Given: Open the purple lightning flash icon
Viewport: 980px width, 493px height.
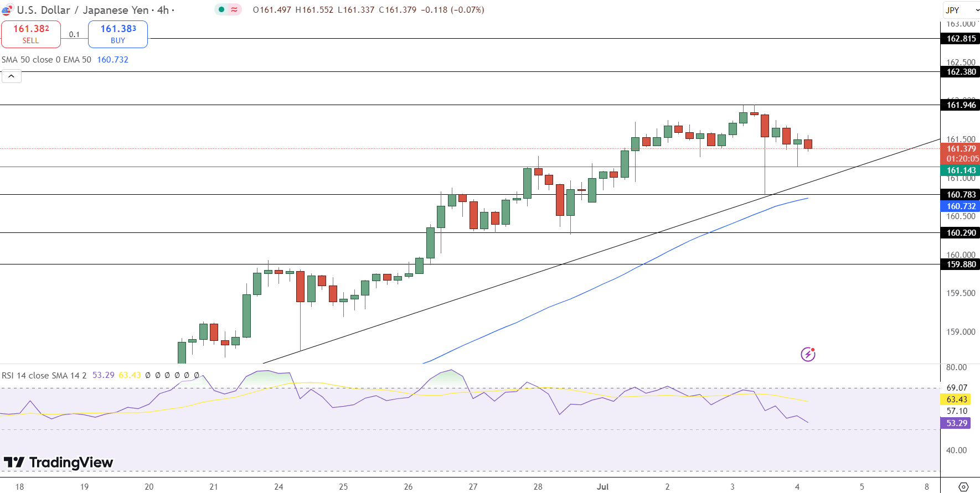Looking at the screenshot, I should (x=808, y=354).
